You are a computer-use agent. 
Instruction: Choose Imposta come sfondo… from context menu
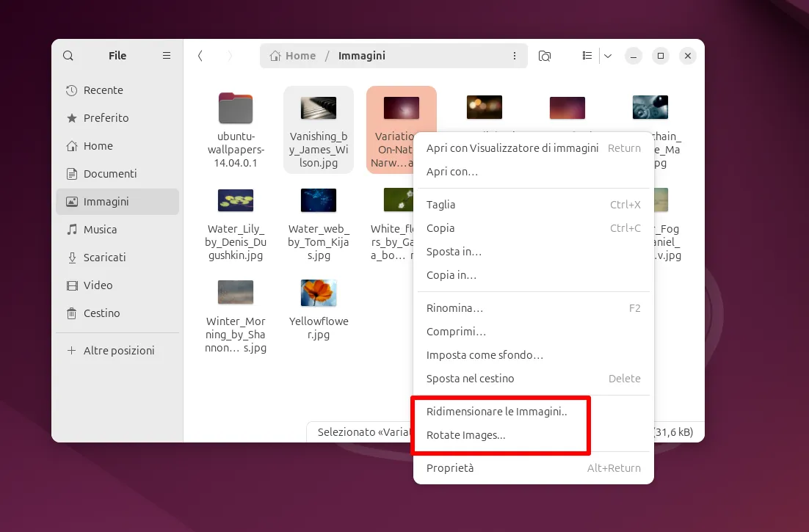click(x=534, y=355)
